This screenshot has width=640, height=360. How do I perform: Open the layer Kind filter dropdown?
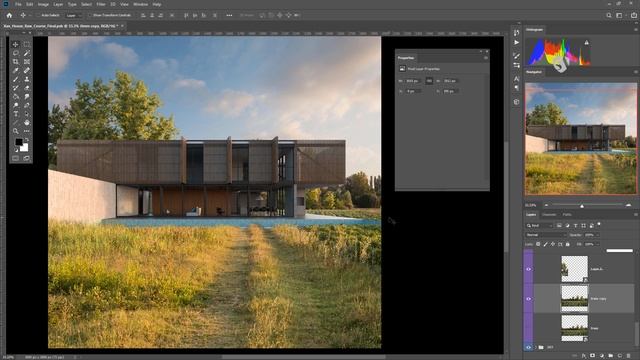(x=539, y=225)
